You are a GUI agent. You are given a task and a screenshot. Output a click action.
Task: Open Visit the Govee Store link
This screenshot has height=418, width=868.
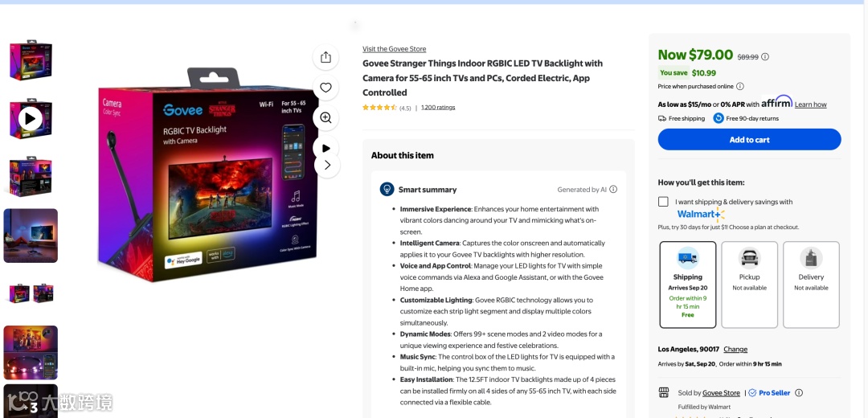[394, 49]
